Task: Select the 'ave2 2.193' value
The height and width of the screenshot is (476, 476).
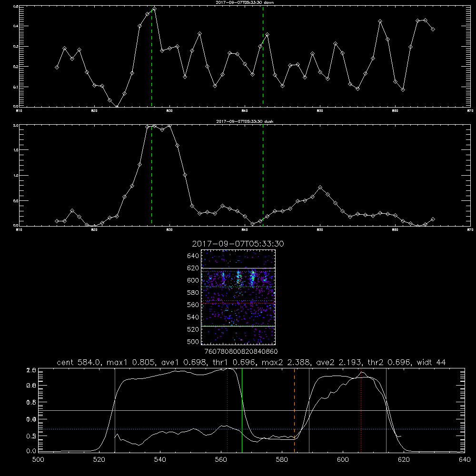Action: click(x=339, y=362)
